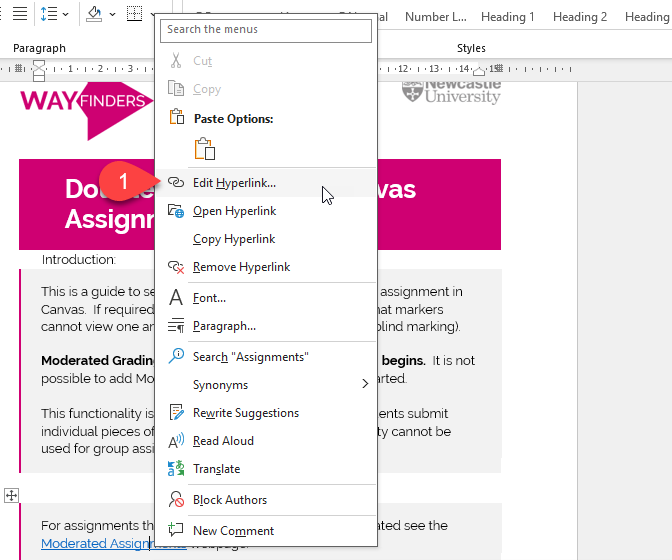Screen dimensions: 672x560
Task: Select Copy Hyperlink menu entry
Action: pyautogui.click(x=234, y=239)
